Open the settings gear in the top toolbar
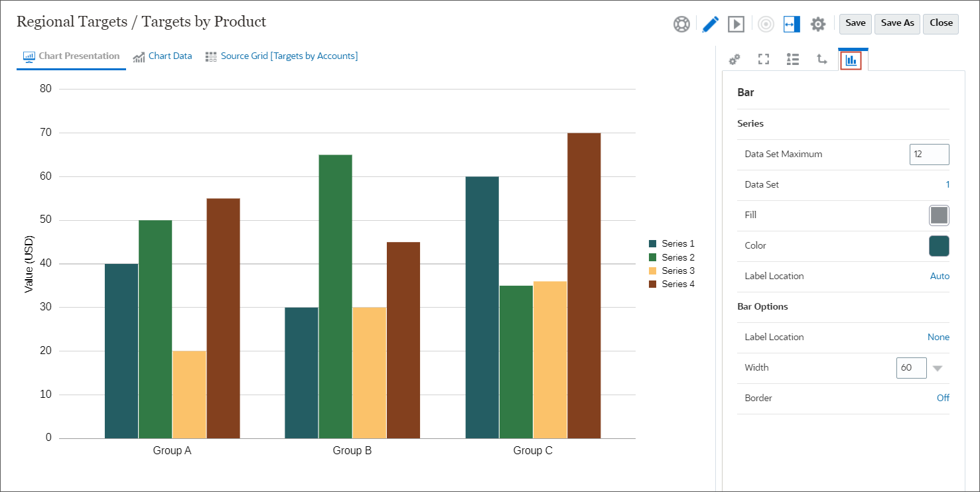 tap(817, 24)
